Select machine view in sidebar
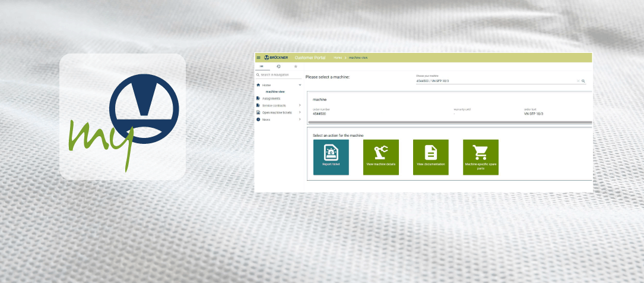Viewport: 644px width, 283px height. [x=275, y=92]
